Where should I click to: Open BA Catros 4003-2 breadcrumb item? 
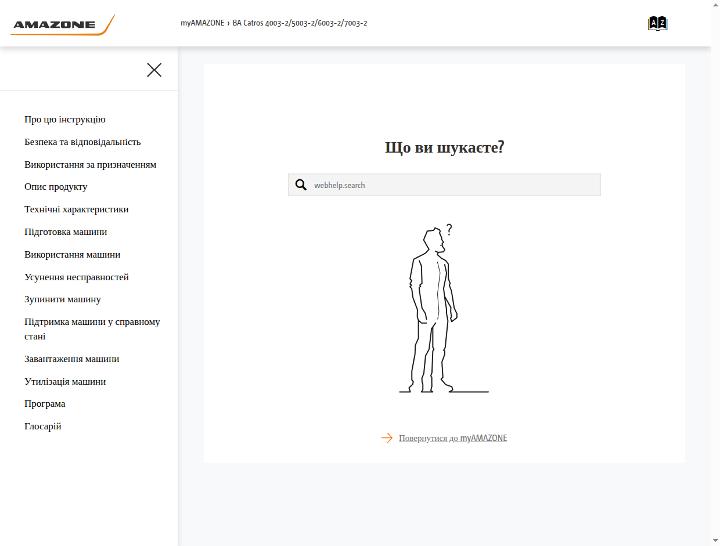point(299,23)
